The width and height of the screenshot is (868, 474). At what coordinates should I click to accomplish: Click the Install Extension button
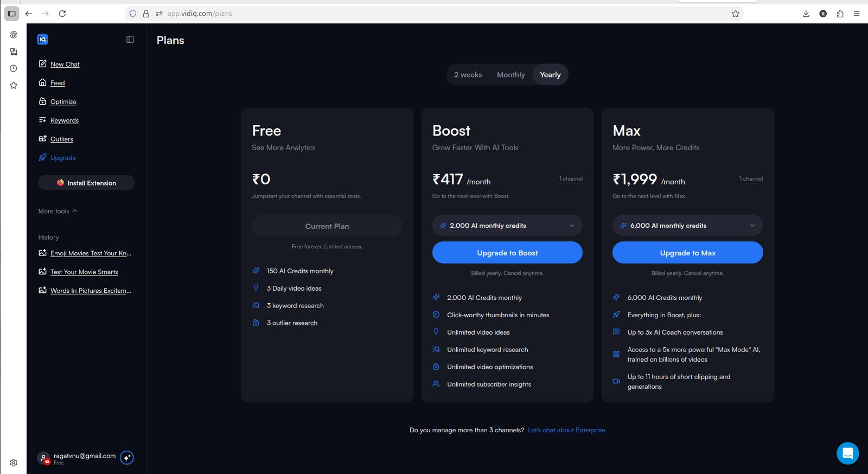86,183
